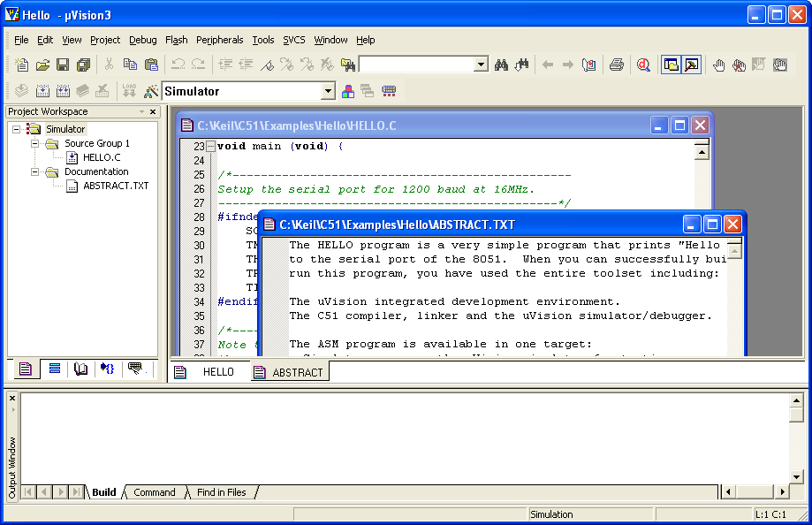Toggle the Output Window toolbar button
The image size is (812, 525).
pos(691,65)
